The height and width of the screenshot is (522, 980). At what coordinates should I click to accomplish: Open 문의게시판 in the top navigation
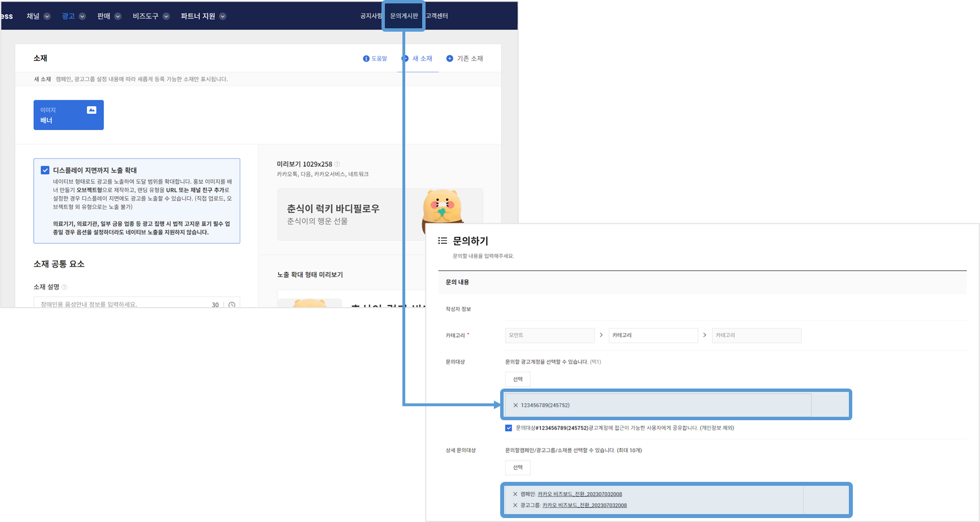coord(404,16)
